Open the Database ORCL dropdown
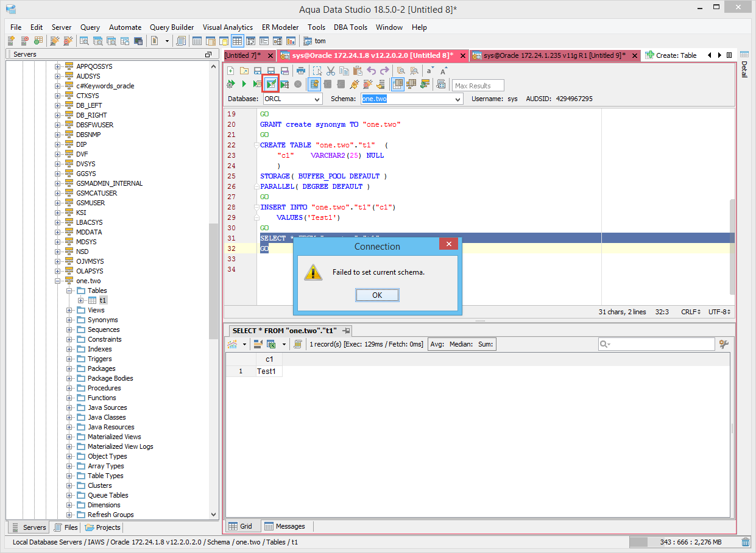Screen dimensions: 756x553 click(x=317, y=99)
